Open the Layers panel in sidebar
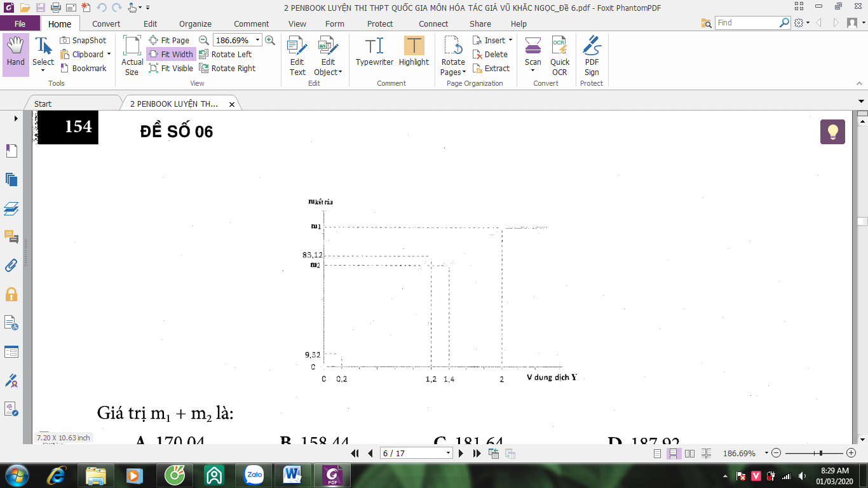 point(11,208)
